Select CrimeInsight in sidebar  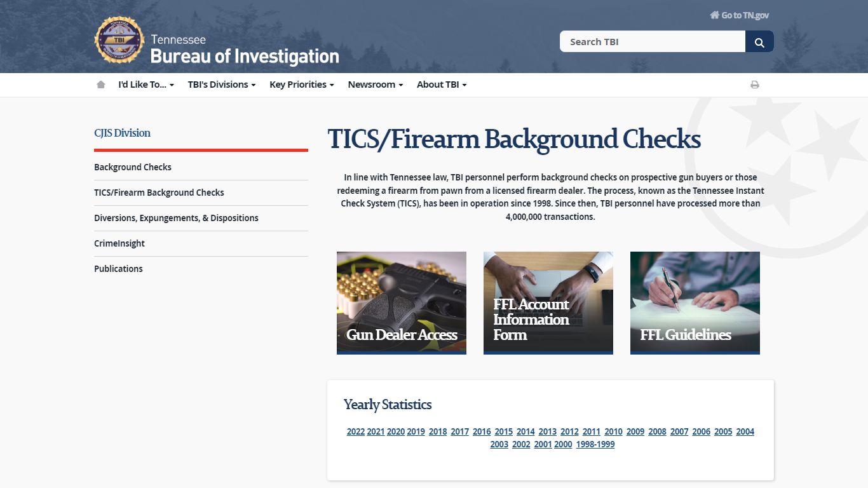tap(119, 243)
